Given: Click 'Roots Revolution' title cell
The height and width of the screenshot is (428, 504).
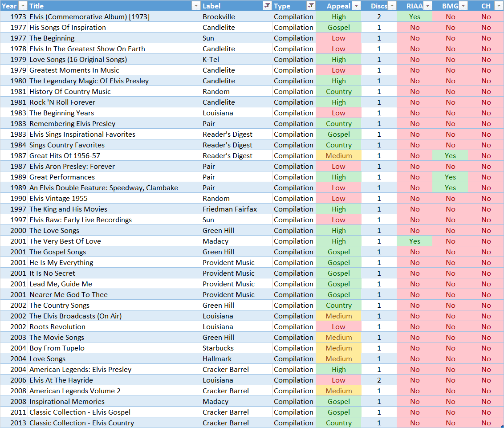Looking at the screenshot, I should [x=114, y=327].
